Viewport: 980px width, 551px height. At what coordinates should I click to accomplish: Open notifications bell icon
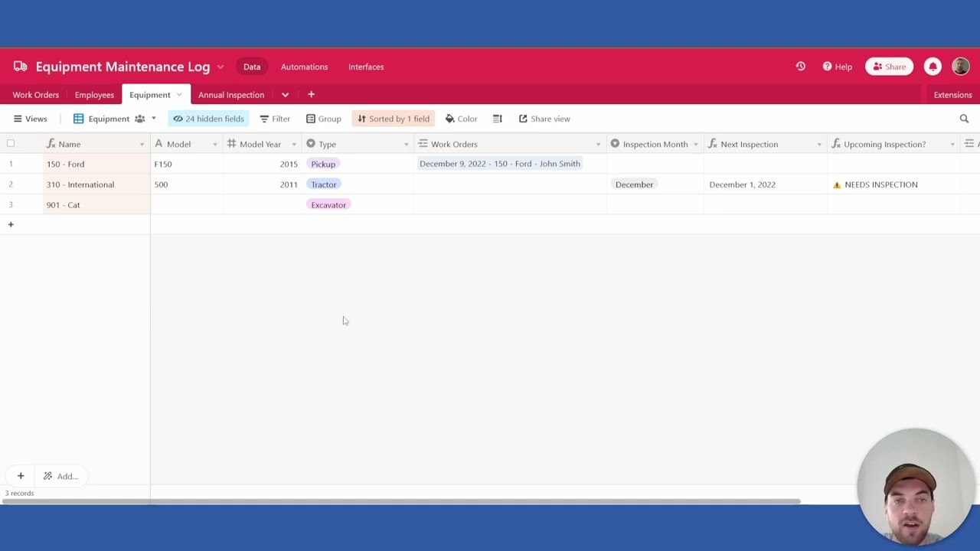(933, 67)
